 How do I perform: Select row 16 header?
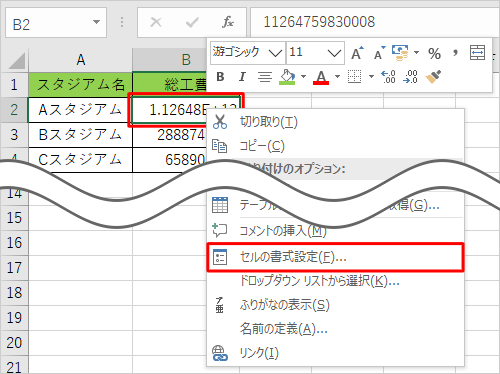coord(14,243)
